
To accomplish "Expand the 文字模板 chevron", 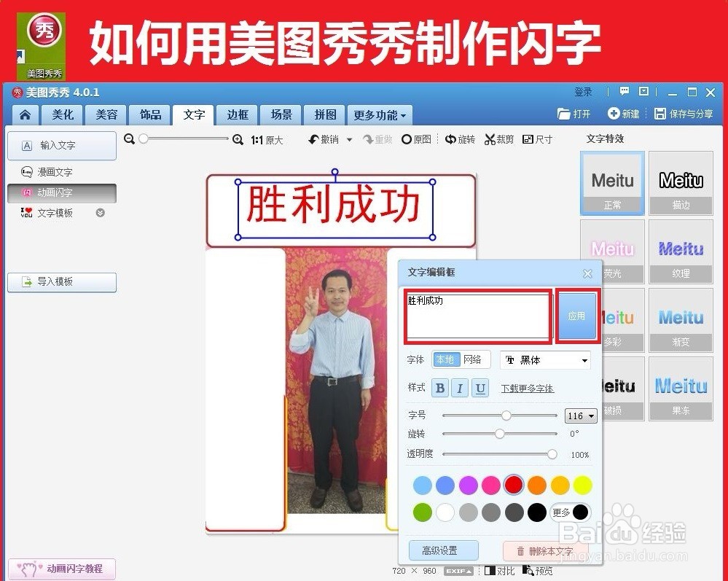I will pos(101,213).
